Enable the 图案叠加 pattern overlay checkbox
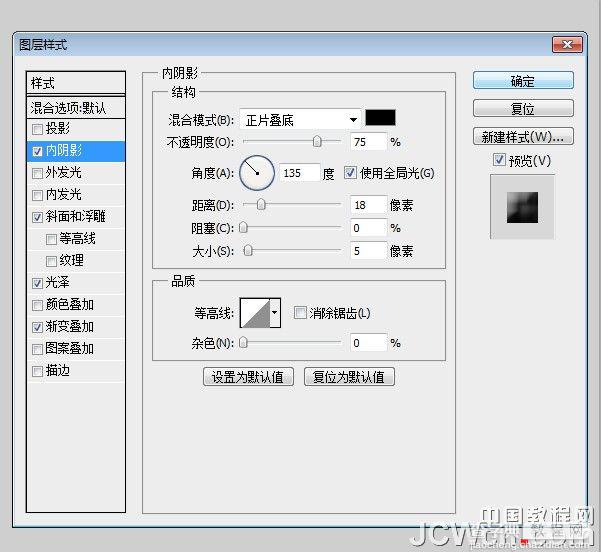The image size is (601, 552). [37, 349]
